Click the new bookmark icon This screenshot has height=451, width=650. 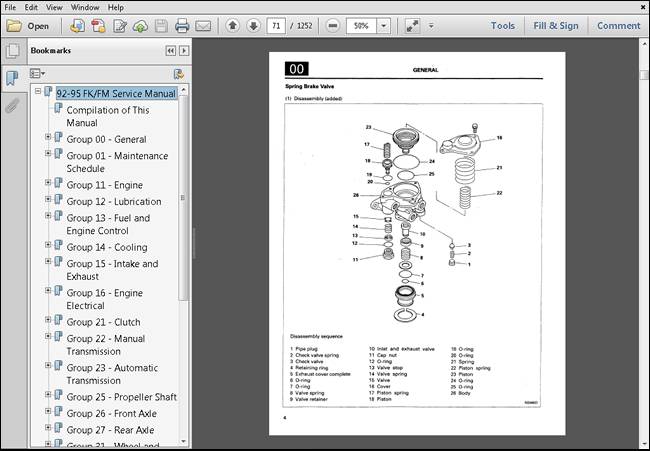(x=179, y=74)
